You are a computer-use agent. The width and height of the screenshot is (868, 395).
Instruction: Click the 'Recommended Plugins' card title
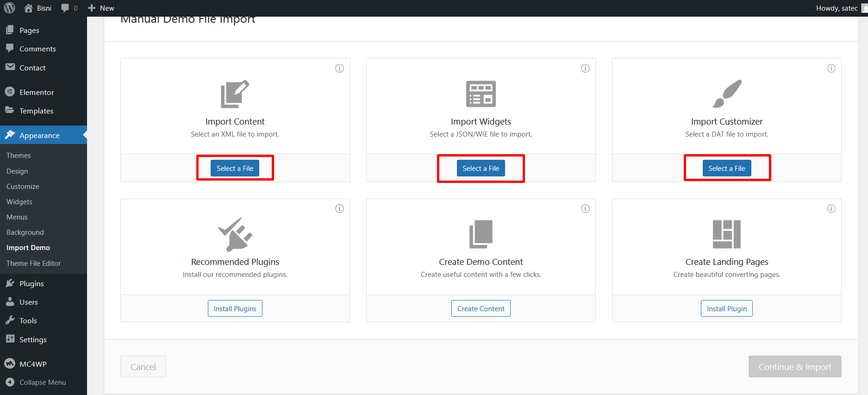point(235,262)
